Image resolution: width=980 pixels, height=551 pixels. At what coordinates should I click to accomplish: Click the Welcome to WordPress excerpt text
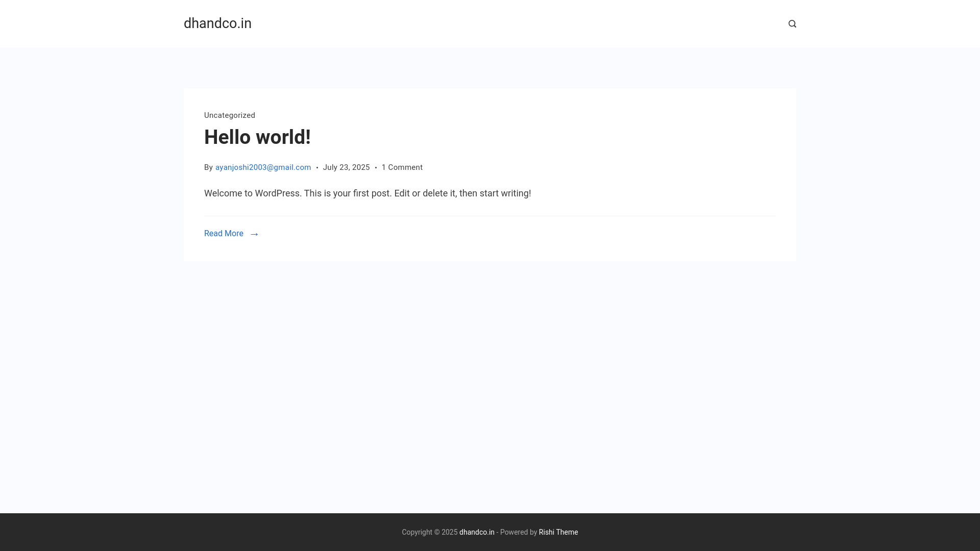point(367,193)
